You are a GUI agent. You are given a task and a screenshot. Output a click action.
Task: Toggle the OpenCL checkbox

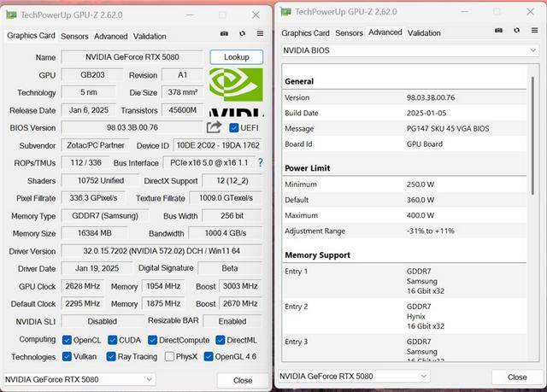(x=67, y=340)
